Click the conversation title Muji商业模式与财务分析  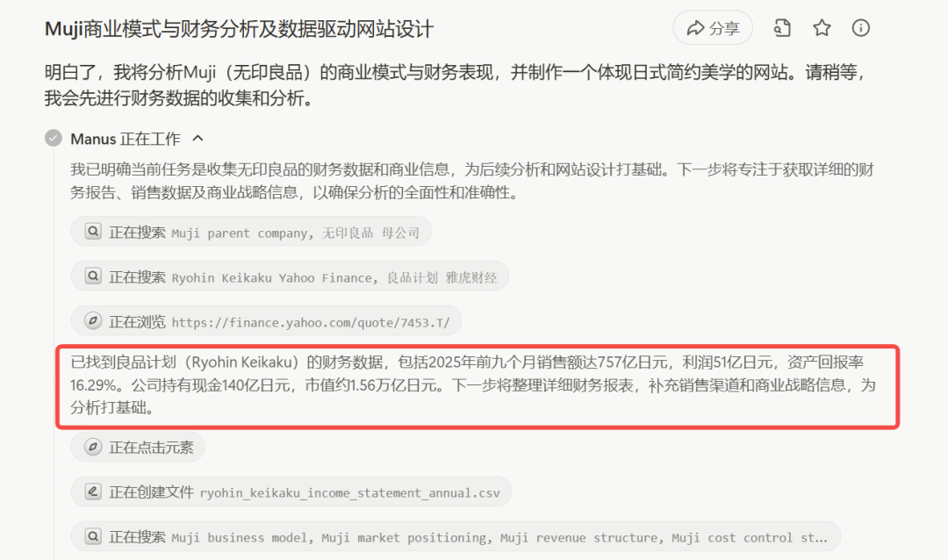pos(240,29)
